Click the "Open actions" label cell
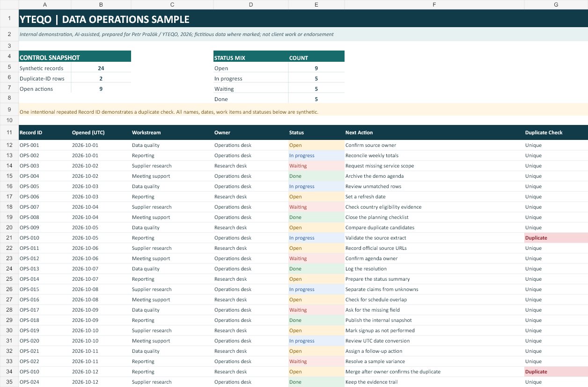Image resolution: width=588 pixels, height=387 pixels. [x=45, y=89]
